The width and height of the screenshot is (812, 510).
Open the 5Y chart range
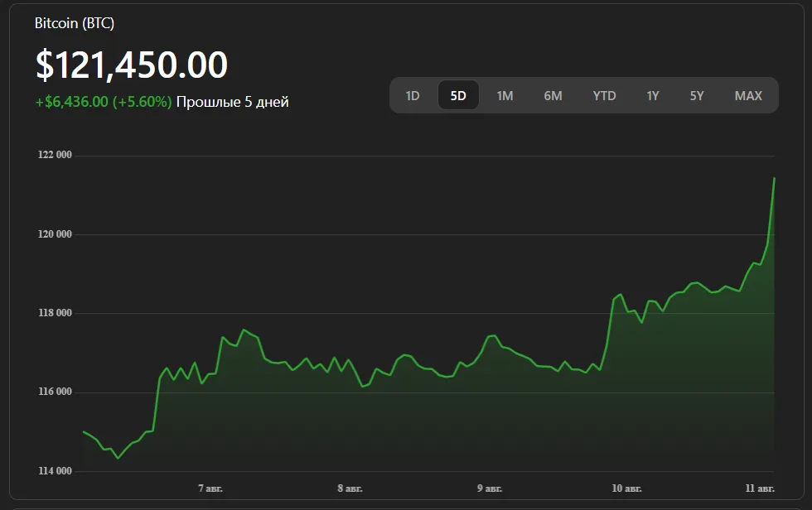pyautogui.click(x=697, y=96)
